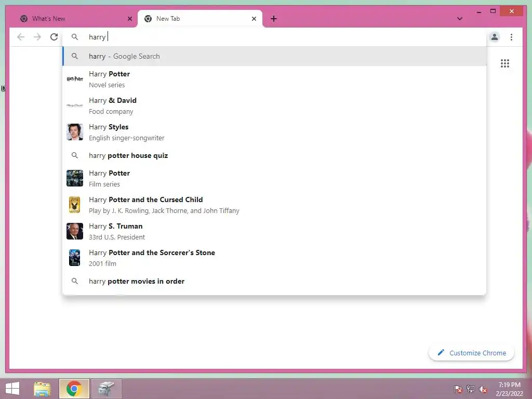Viewport: 532px width, 399px height.
Task: Click the Harry S. Truman portrait thumbnail
Action: coord(75,231)
